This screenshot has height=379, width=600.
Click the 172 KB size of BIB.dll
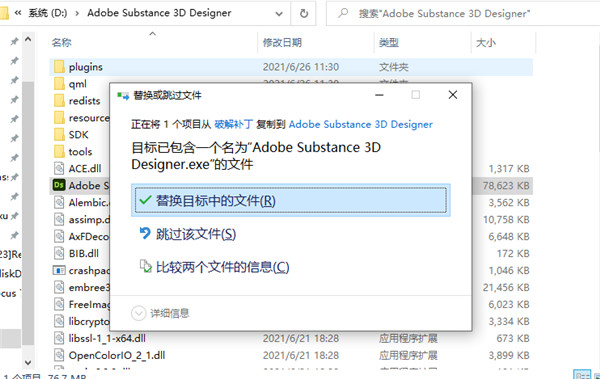click(513, 253)
